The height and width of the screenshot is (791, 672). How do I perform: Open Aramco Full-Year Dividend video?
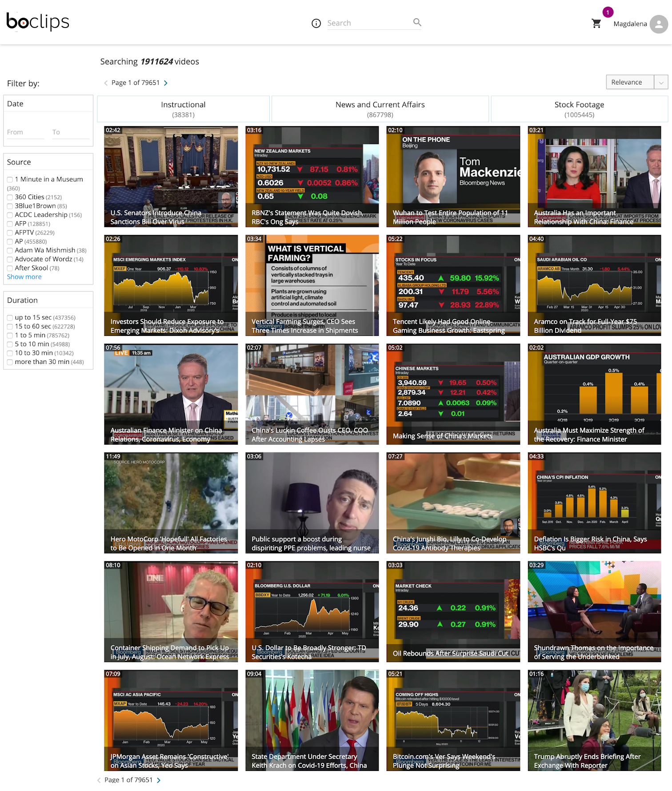[594, 285]
